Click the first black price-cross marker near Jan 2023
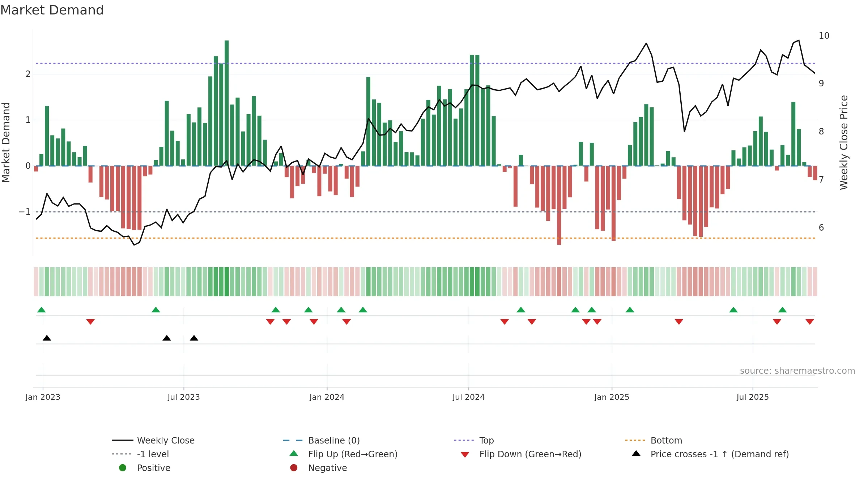This screenshot has width=868, height=488. (x=47, y=338)
